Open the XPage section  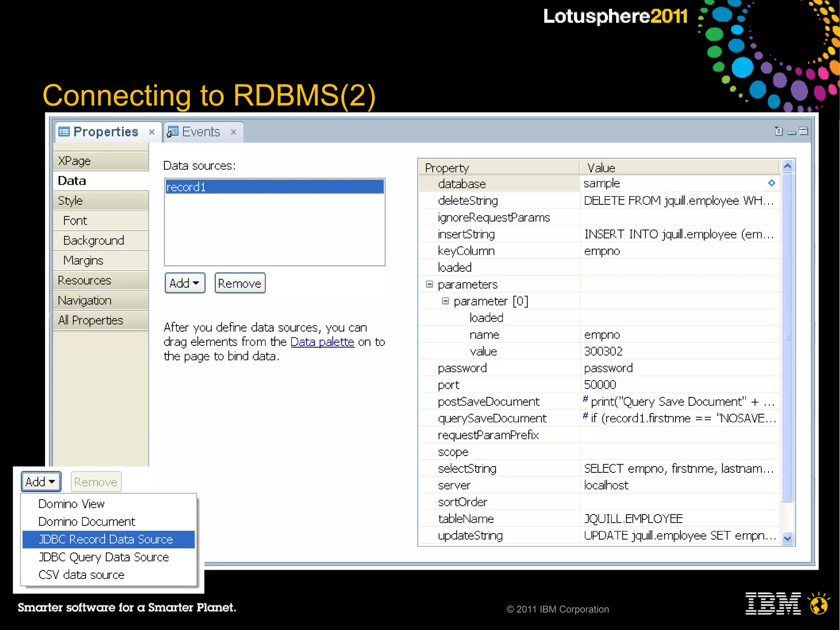click(x=101, y=161)
